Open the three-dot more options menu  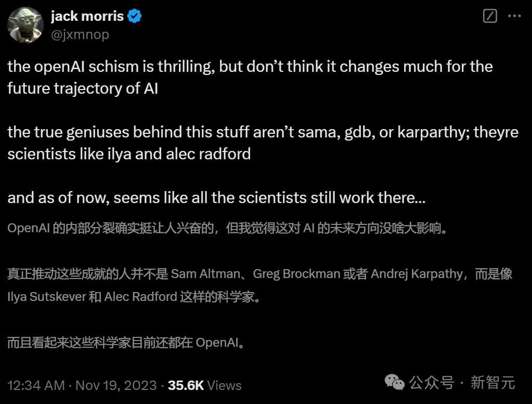[x=514, y=16]
